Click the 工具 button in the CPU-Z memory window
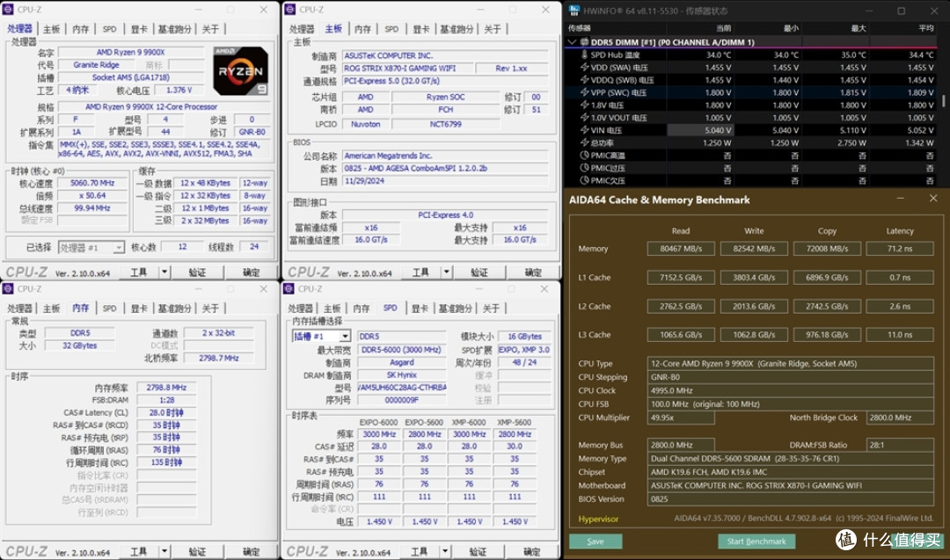The image size is (950, 560). (x=138, y=551)
